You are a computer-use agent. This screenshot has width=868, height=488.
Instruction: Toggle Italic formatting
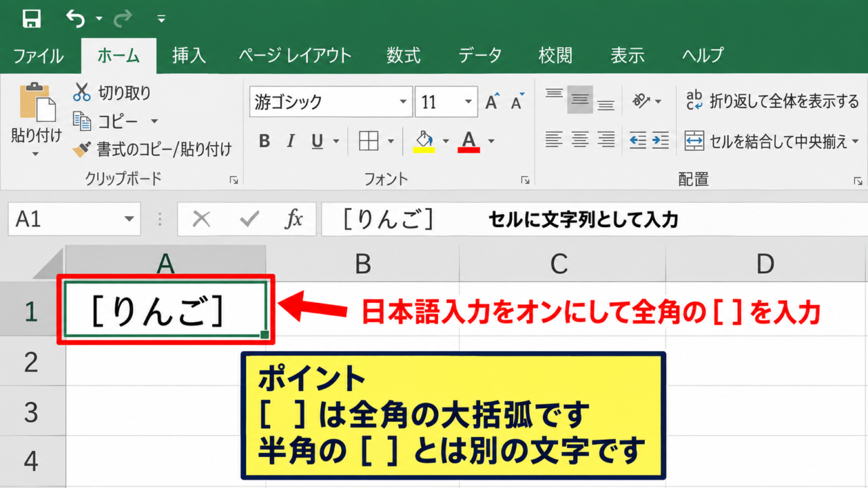[291, 141]
